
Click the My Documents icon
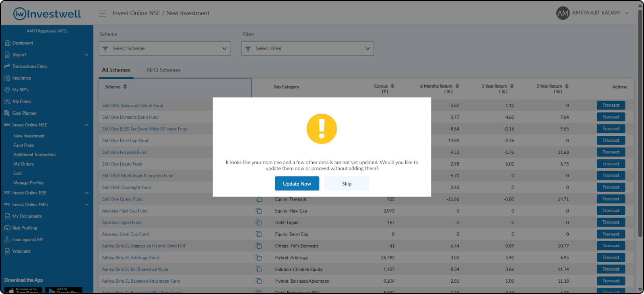(x=7, y=216)
